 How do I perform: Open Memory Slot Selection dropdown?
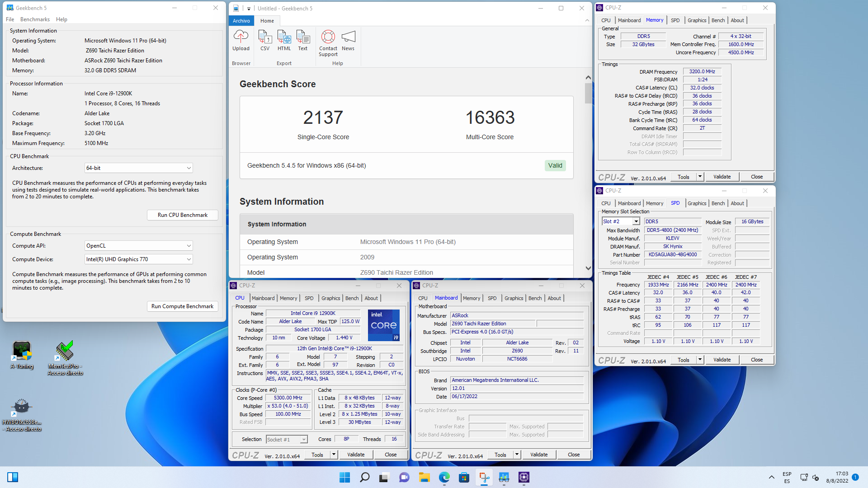click(x=621, y=221)
